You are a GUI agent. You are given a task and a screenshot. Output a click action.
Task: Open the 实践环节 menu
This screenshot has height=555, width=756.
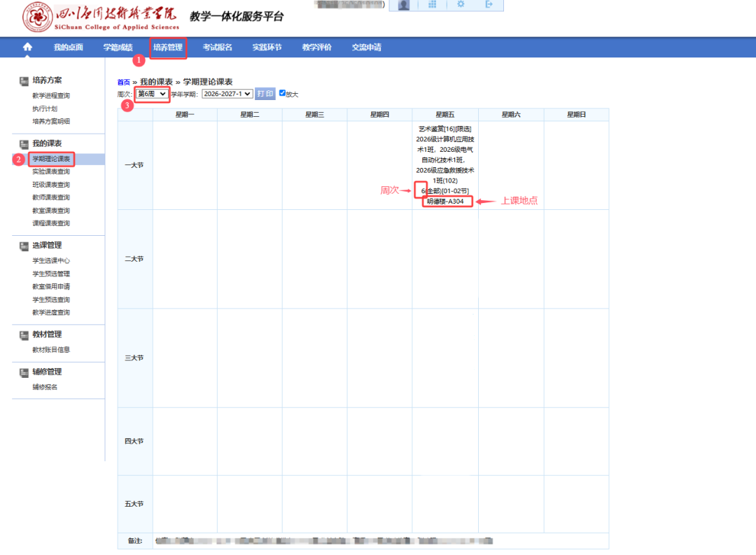267,48
